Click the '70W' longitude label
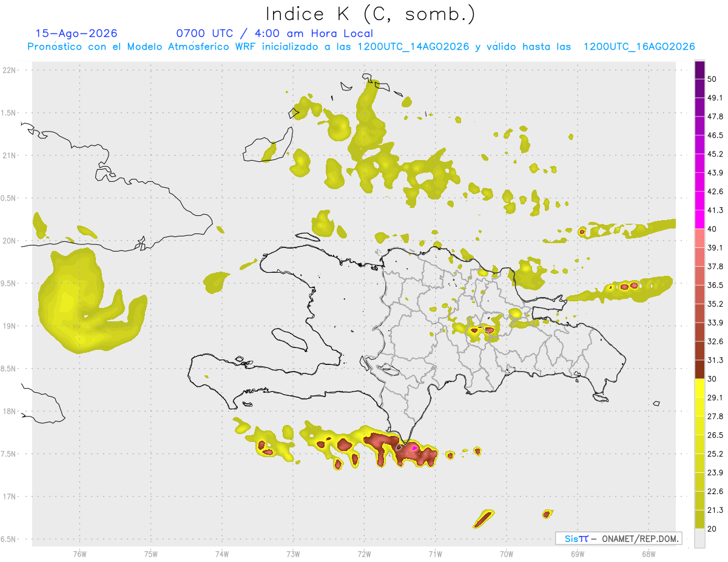The image size is (728, 562). [x=507, y=553]
